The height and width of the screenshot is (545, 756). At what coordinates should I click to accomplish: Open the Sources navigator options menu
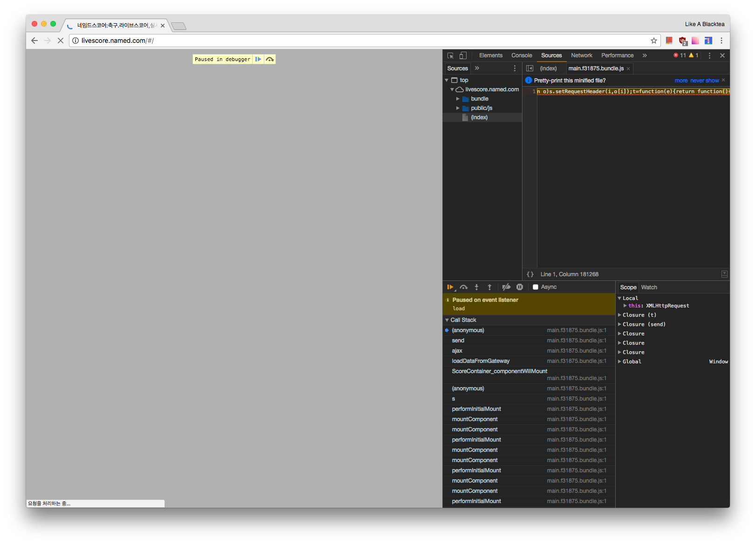tap(515, 68)
